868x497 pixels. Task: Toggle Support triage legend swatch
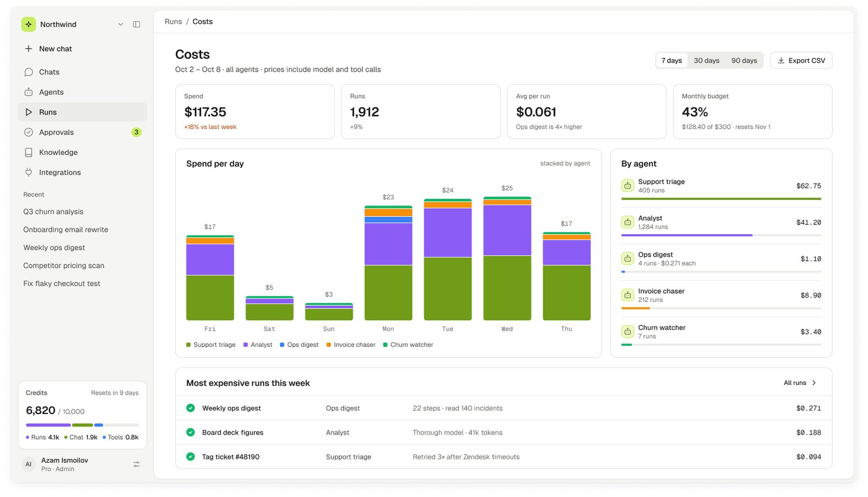tap(188, 345)
